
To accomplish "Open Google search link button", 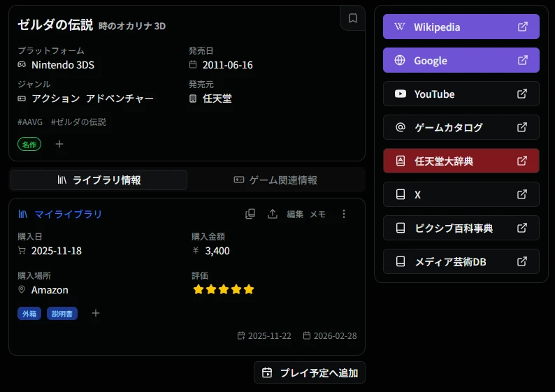I will (x=461, y=60).
